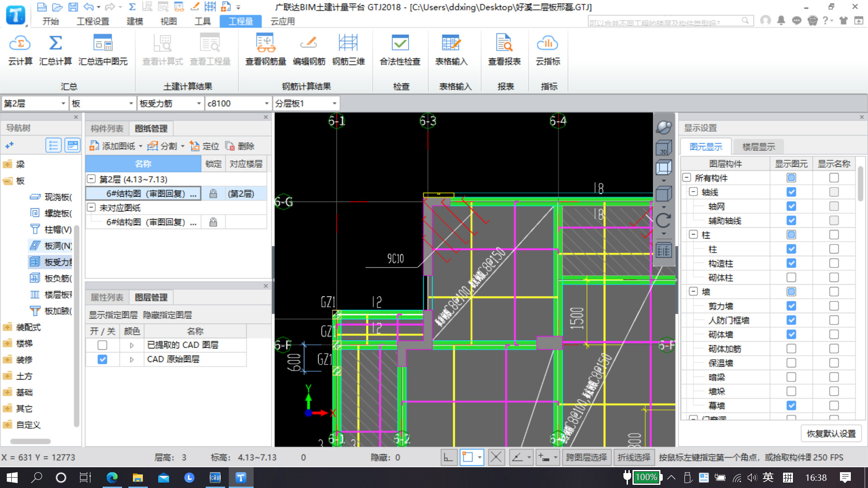This screenshot has height=488, width=868.
Task: Click the 显示设置 panel vertical scrollbar
Action: click(860, 183)
